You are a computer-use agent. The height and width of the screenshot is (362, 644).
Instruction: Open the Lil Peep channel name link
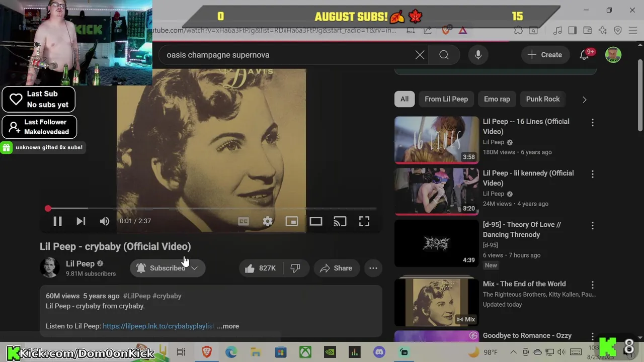pyautogui.click(x=80, y=263)
